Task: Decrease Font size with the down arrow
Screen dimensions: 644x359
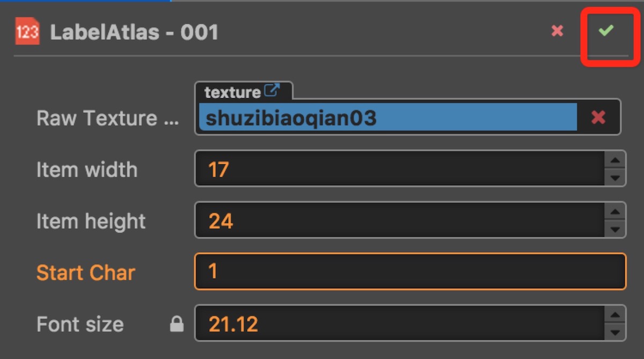Action: [x=615, y=332]
